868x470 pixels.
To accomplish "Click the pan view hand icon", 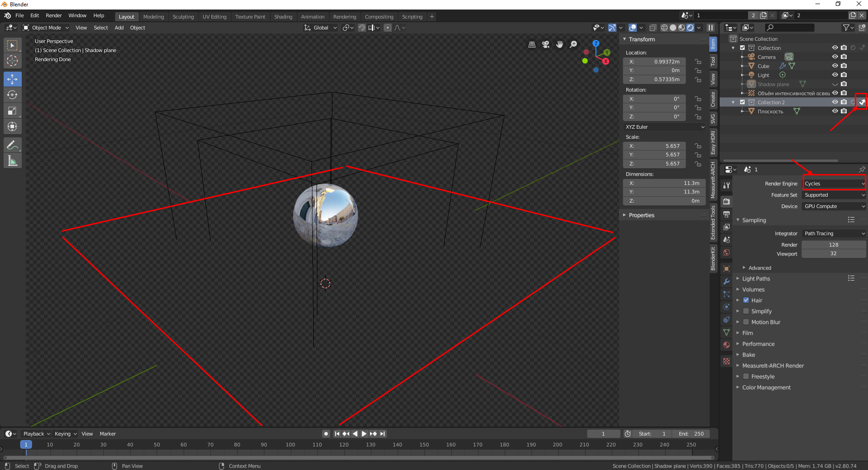I will tap(560, 44).
